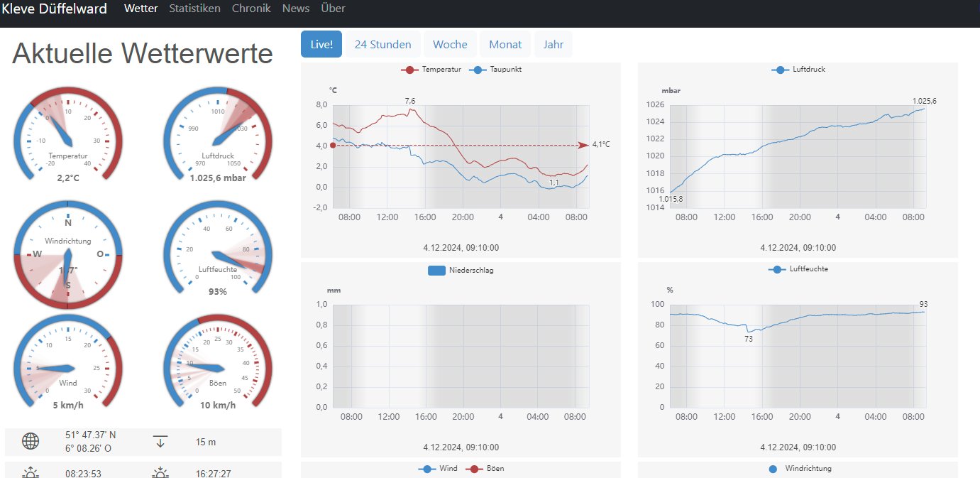
Task: Show the Jahr chart range
Action: 554,44
